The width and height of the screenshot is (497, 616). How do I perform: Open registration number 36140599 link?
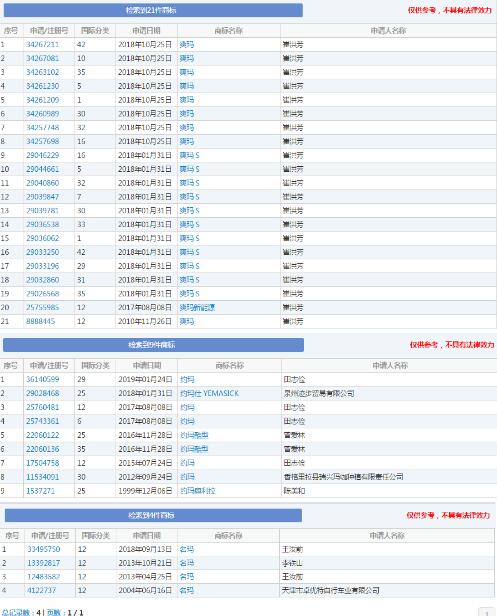tap(42, 380)
